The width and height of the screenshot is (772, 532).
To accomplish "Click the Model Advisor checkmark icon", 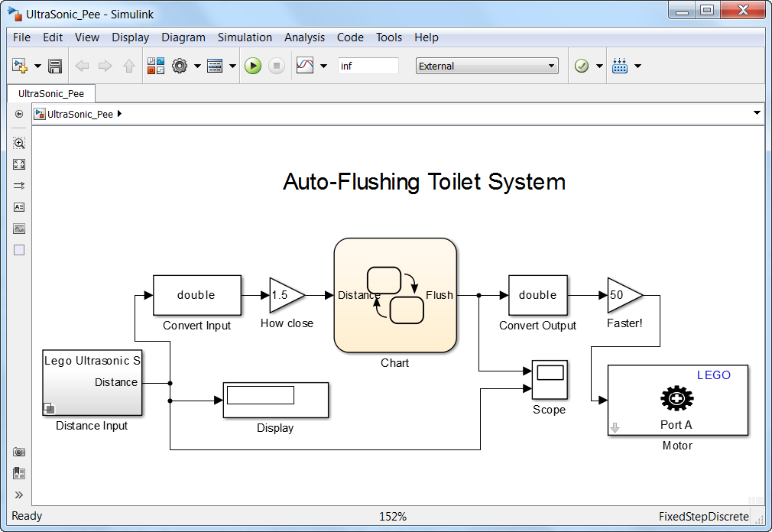I will click(582, 66).
